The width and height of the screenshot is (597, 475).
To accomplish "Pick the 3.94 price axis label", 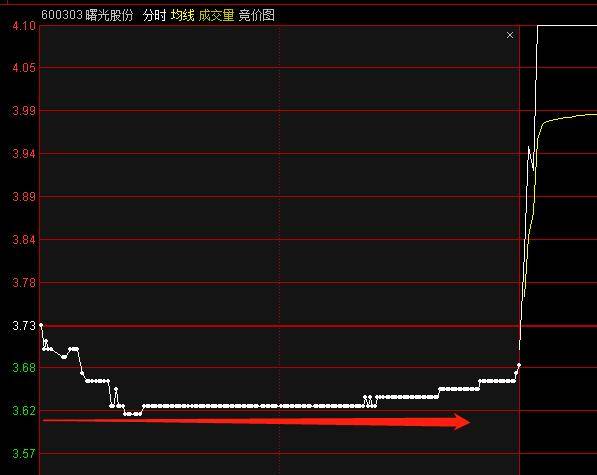I will point(24,154).
